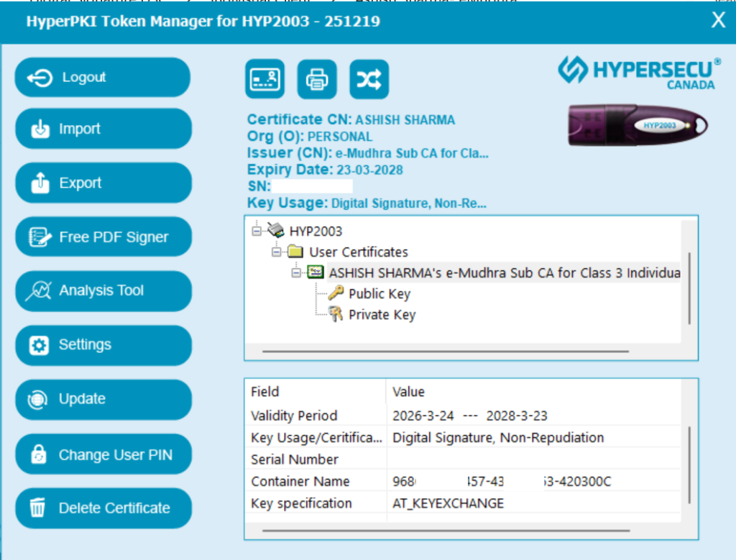Click the printer icon

point(317,79)
